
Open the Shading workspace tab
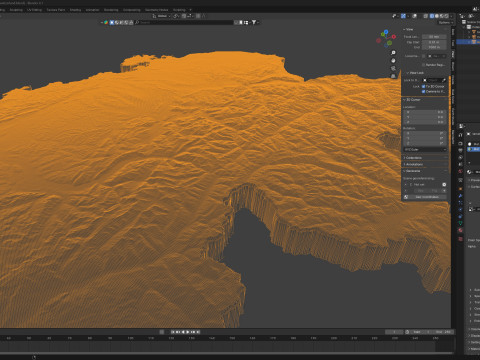(x=75, y=10)
